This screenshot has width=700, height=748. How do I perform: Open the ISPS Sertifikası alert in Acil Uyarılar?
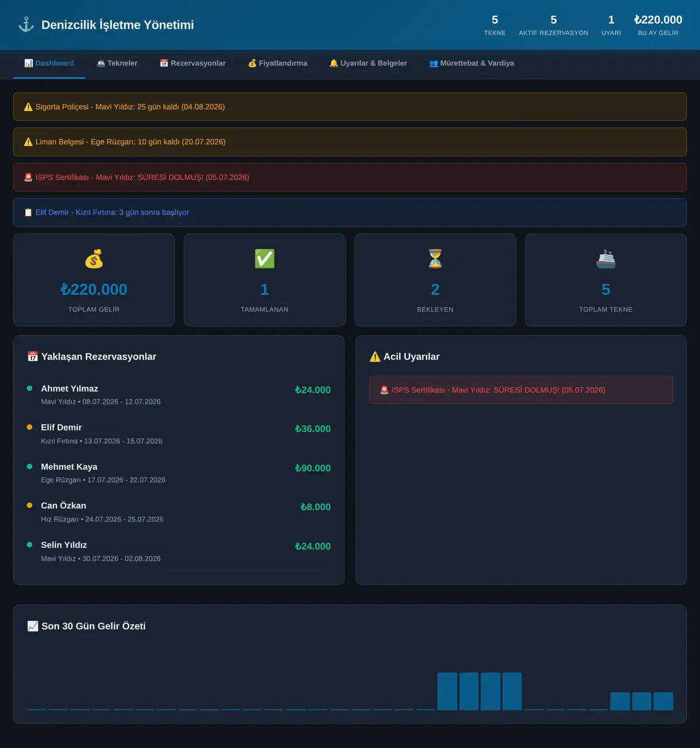521,390
